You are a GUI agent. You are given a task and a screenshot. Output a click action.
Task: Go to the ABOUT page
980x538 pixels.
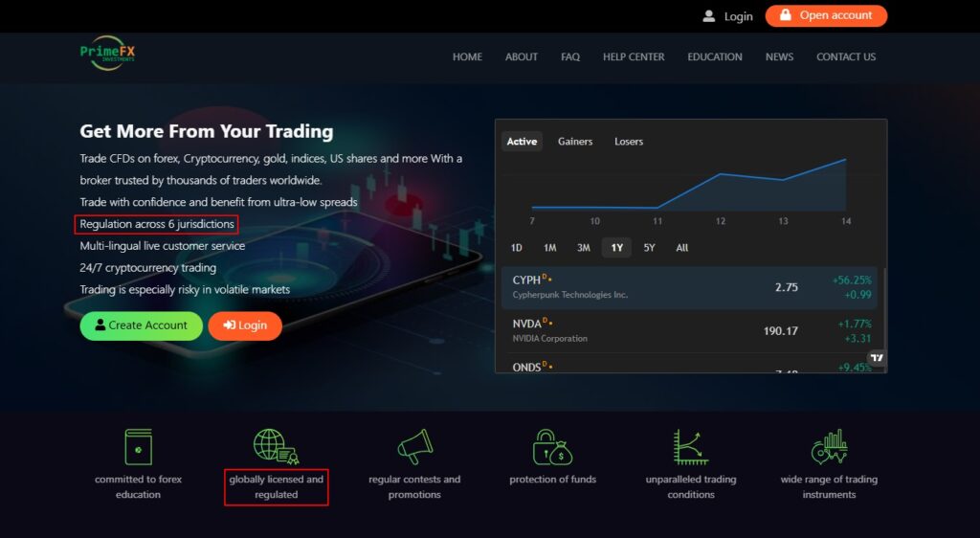522,56
